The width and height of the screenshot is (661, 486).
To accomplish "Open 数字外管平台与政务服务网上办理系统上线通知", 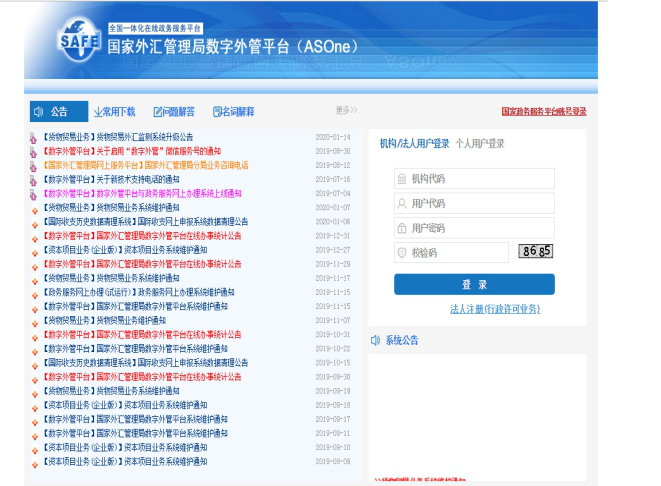I will point(142,193).
